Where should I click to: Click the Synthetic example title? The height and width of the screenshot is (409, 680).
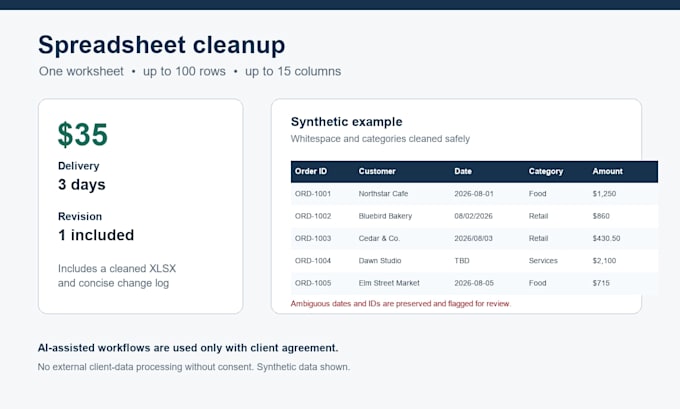(347, 122)
